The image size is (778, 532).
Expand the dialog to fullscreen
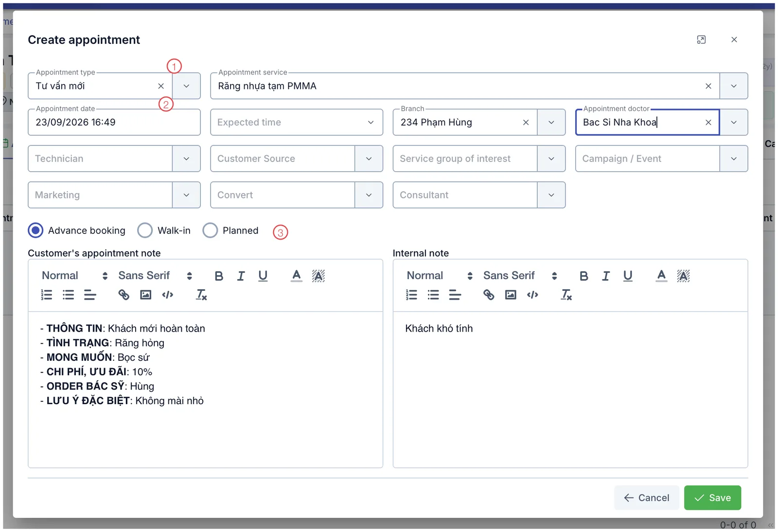[701, 40]
